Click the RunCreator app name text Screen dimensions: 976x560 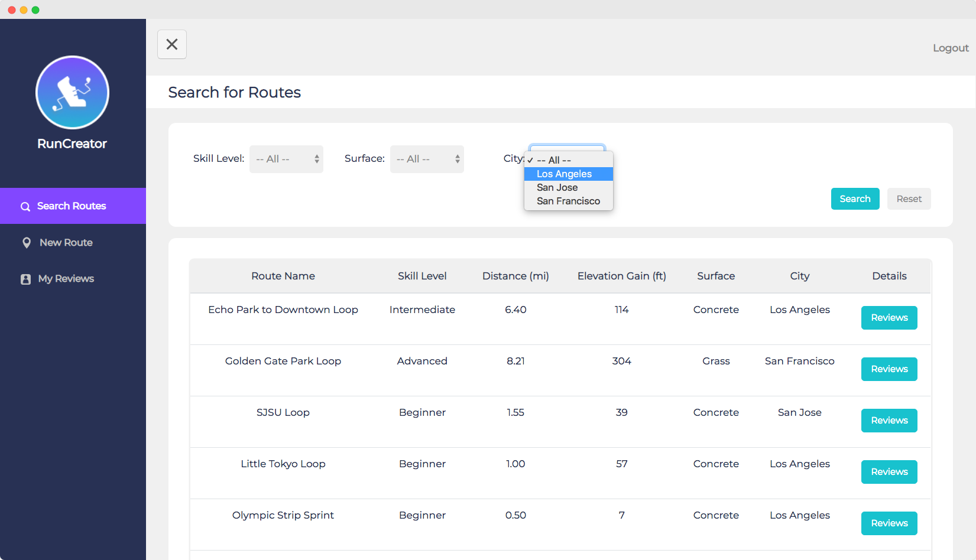tap(72, 144)
